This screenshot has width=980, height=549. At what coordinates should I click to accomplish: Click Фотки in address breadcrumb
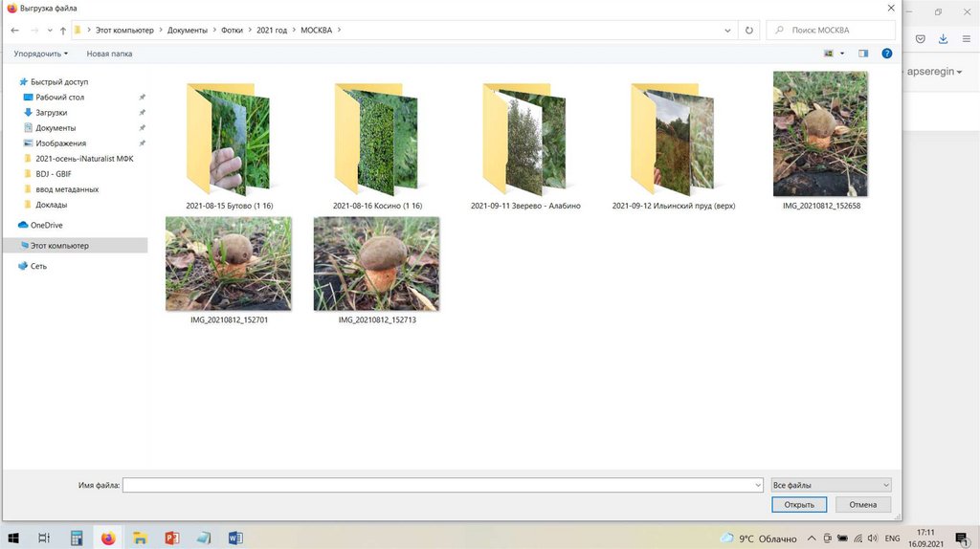click(232, 30)
